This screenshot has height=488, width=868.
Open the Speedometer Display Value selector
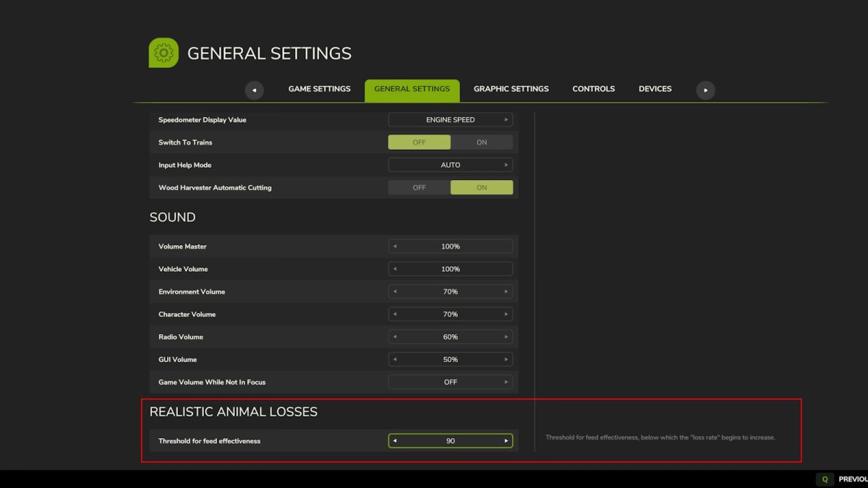pos(450,119)
